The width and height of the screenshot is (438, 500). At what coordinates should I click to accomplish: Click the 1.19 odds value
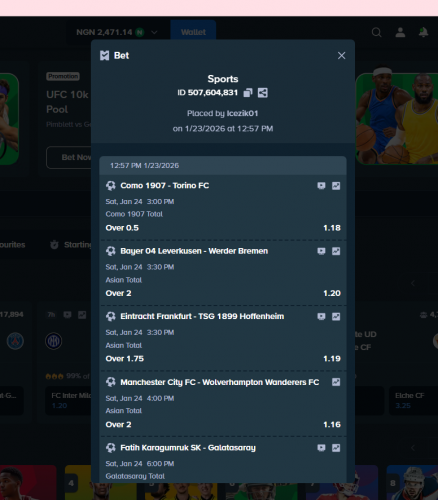(332, 359)
